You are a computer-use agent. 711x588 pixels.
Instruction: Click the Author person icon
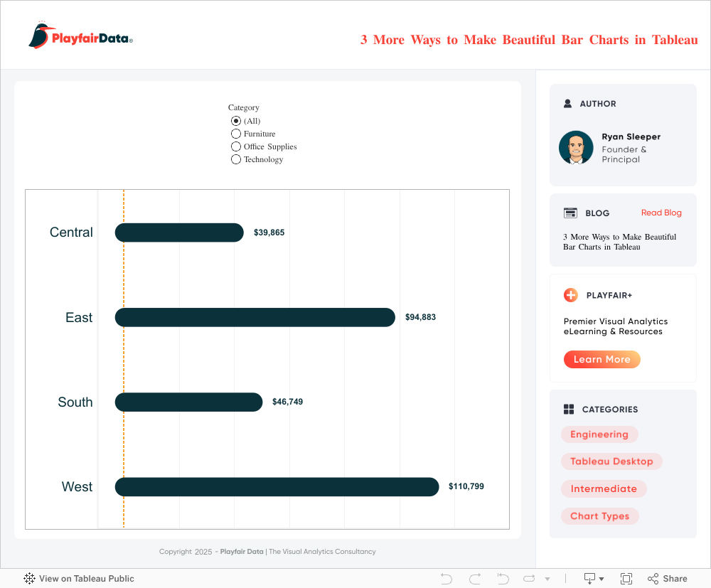pos(567,103)
